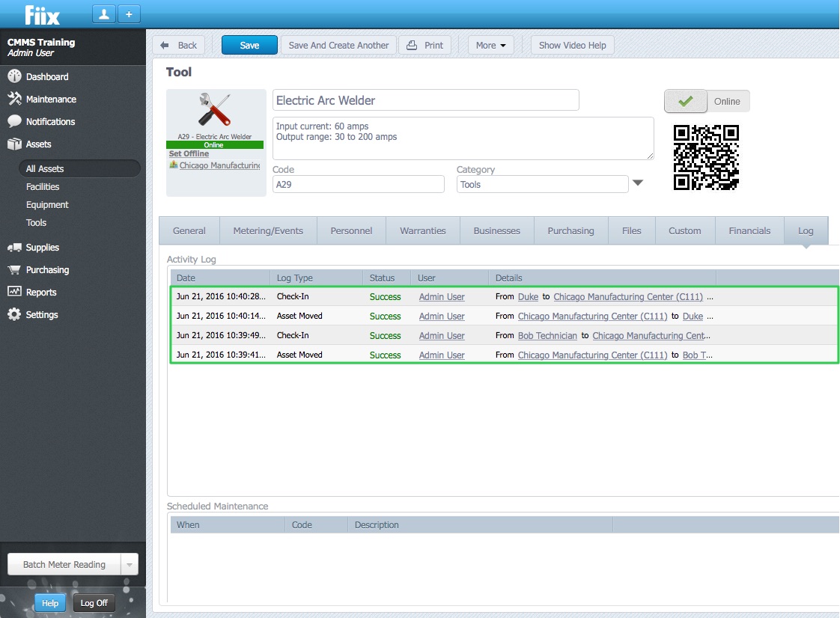Select Tools in the Assets submenu
Screen dimensions: 840x618
[36, 222]
